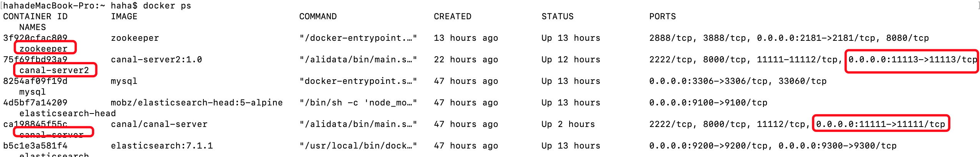
Task: Click the 'Up 2 hours' status text
Action: point(568,124)
